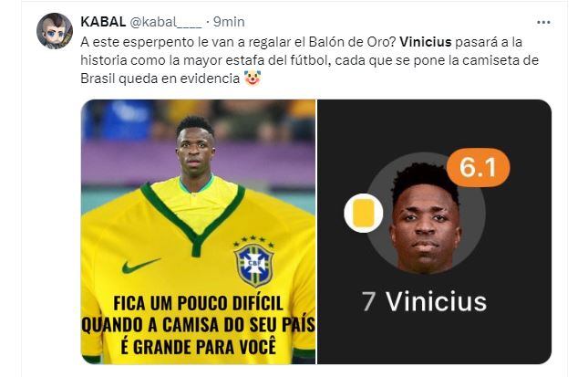Click the orange 6.1 rating badge
Viewport: 588px width, 377px height.
478,167
